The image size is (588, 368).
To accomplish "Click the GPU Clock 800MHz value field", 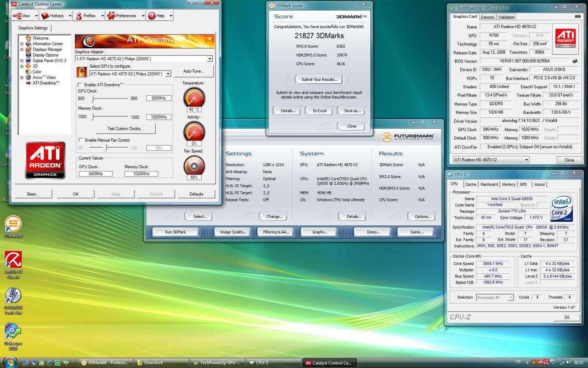I will point(159,98).
